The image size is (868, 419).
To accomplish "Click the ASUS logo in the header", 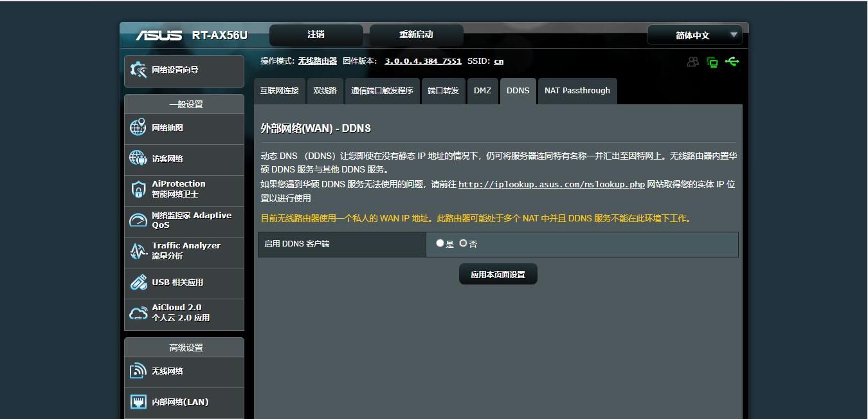I will point(159,35).
